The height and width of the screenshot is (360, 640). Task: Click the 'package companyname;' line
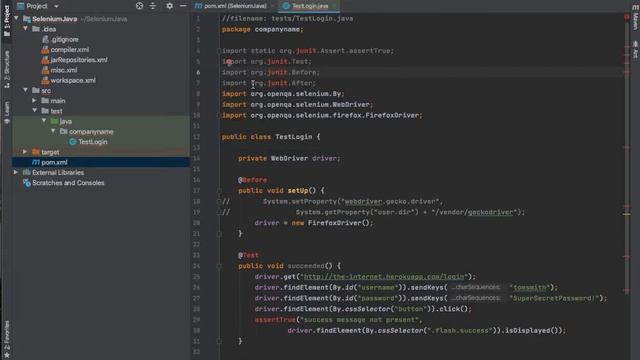pyautogui.click(x=262, y=29)
